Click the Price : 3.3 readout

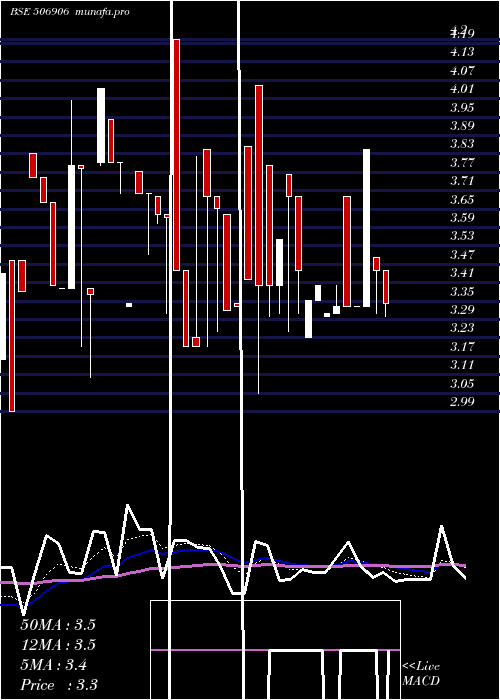point(59,685)
